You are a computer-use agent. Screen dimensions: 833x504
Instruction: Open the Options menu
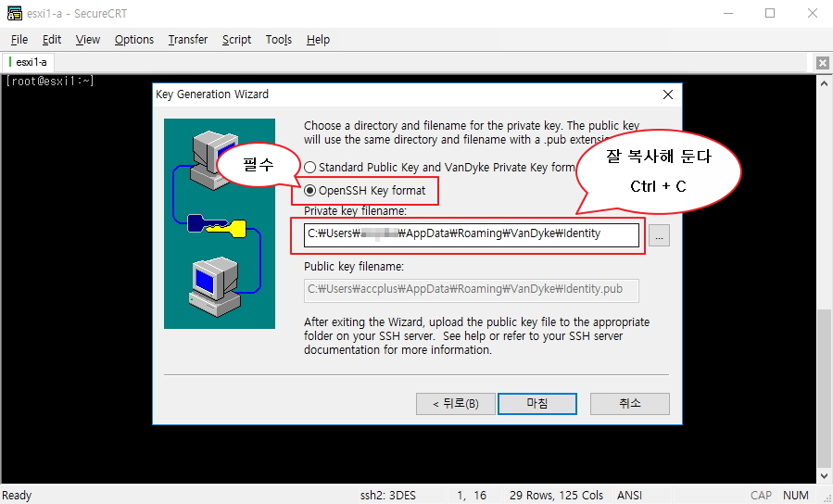point(133,40)
